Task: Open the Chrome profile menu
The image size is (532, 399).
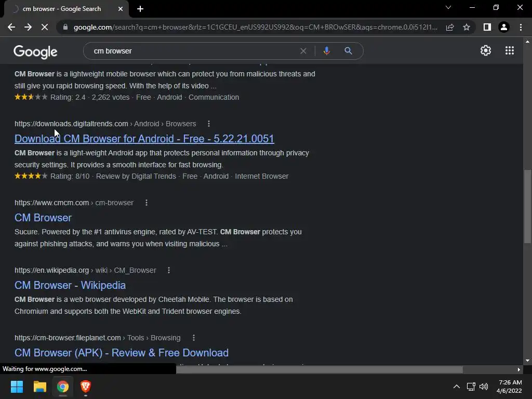Action: [504, 27]
